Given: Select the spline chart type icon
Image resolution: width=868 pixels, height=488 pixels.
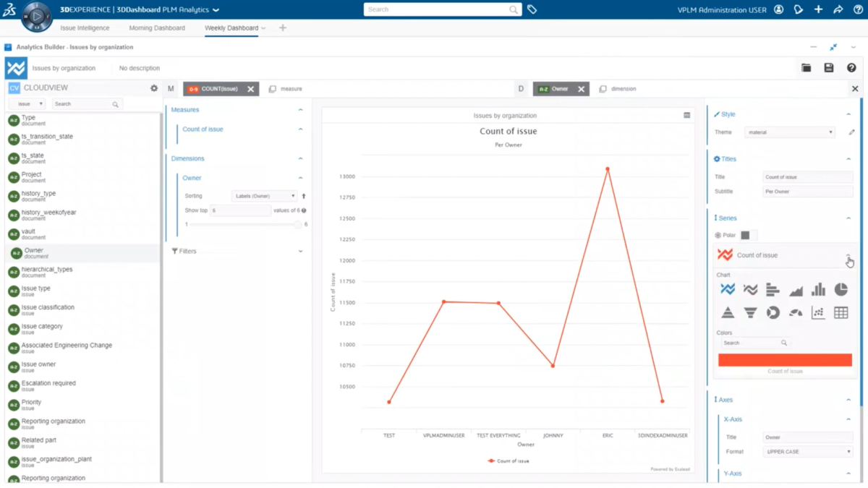Looking at the screenshot, I should tap(750, 289).
